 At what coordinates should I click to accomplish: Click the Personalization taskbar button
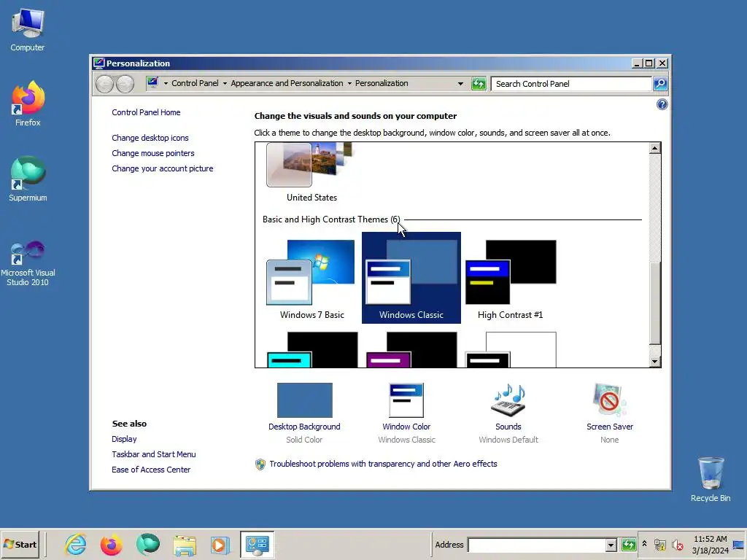[x=257, y=544]
